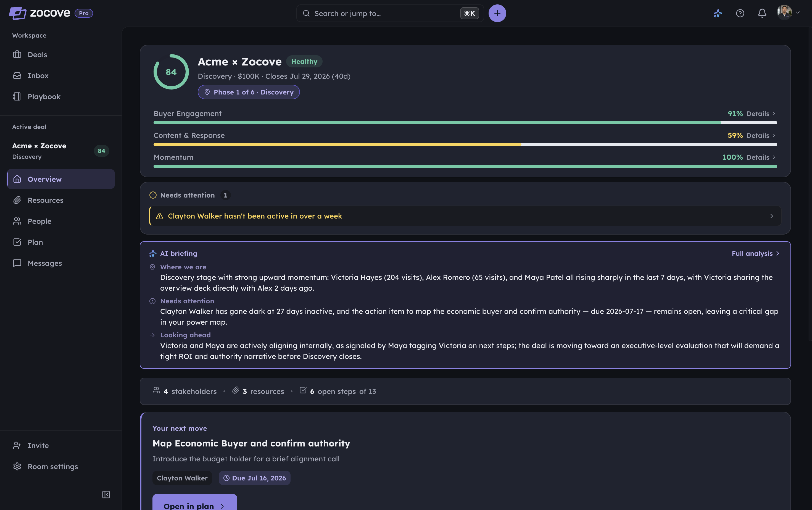
Task: Click the checkbox icon beside open steps
Action: [303, 390]
